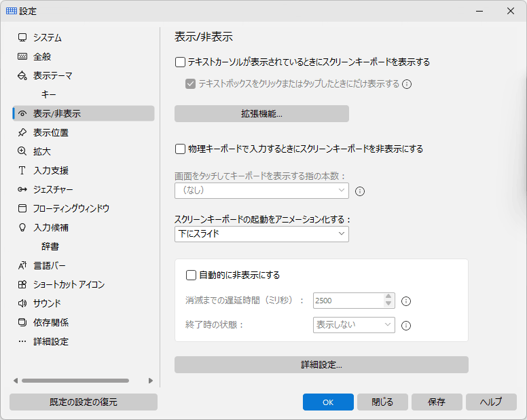Click the T icon for 入力支援
Viewport: 527px width, 420px height.
tap(22, 170)
